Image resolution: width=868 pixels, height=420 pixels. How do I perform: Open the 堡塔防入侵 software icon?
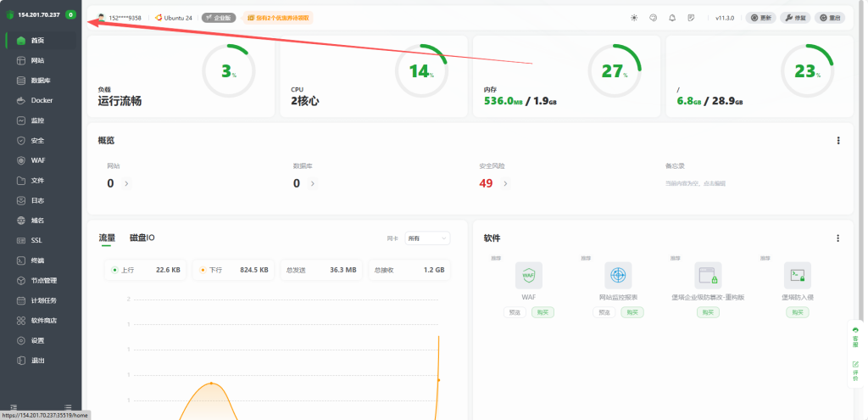point(797,275)
